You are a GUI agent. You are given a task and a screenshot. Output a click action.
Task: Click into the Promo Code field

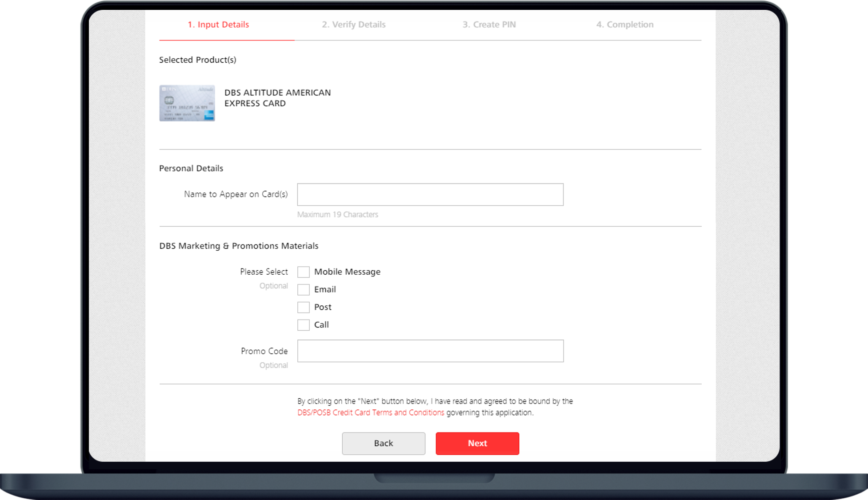point(430,351)
